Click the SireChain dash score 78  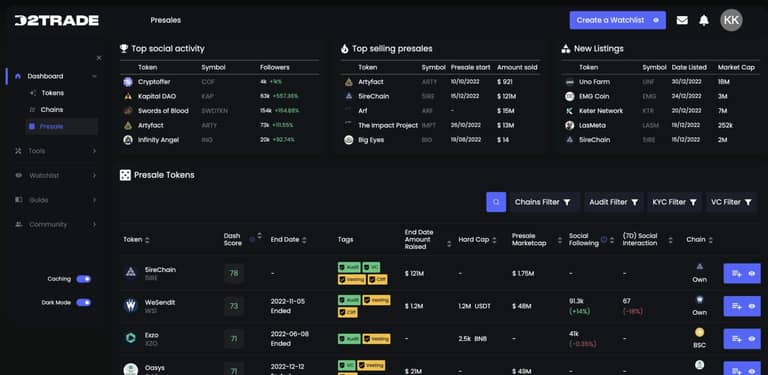(234, 273)
